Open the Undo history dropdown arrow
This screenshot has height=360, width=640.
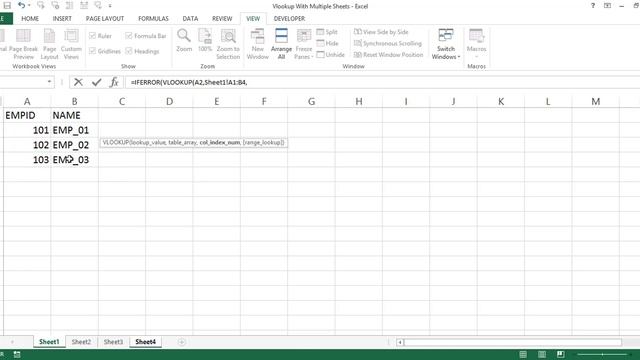(29, 5)
